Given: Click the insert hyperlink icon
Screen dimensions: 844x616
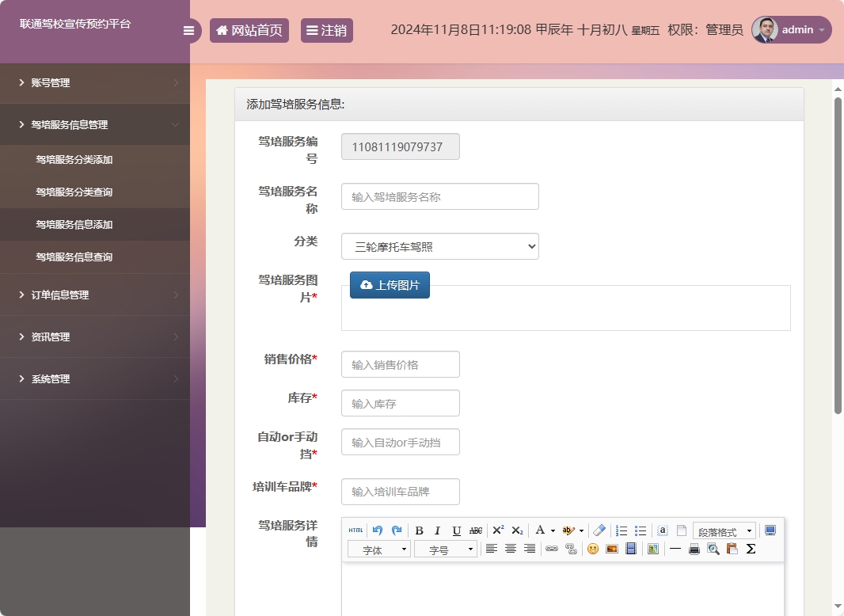Looking at the screenshot, I should tap(552, 549).
